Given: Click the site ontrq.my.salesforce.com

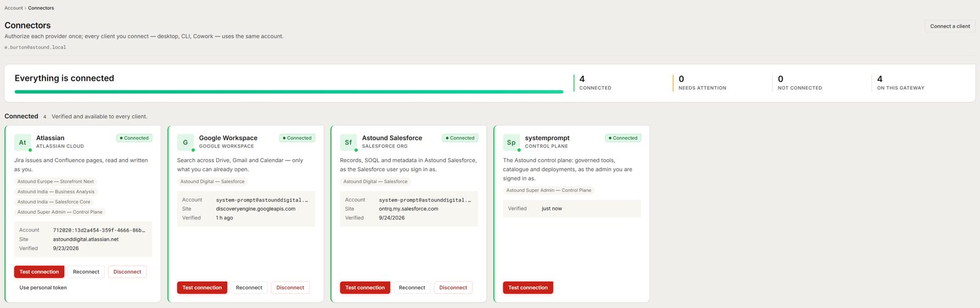Looking at the screenshot, I should click(x=409, y=209).
